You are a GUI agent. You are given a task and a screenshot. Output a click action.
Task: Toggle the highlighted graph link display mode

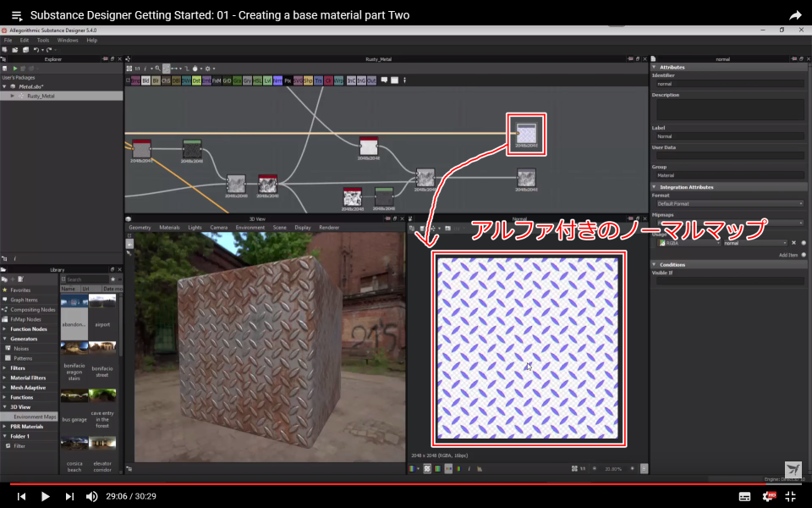167,69
